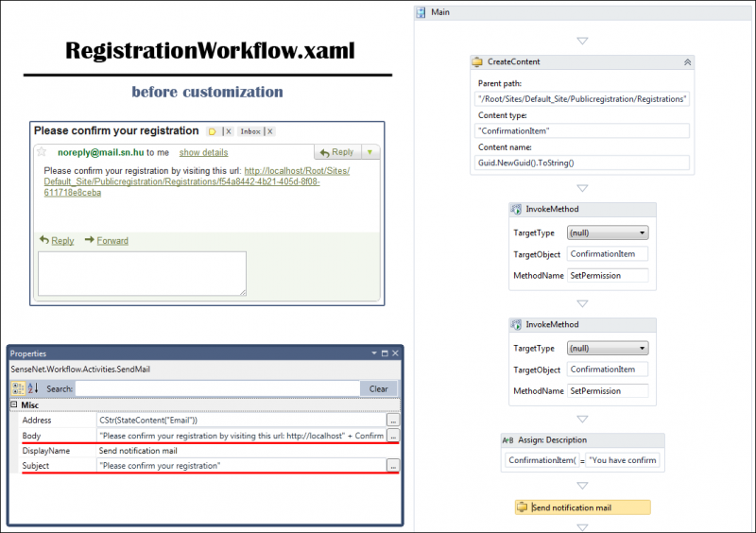Open the Address expression editor ellipsis button
This screenshot has width=756, height=533.
393,421
